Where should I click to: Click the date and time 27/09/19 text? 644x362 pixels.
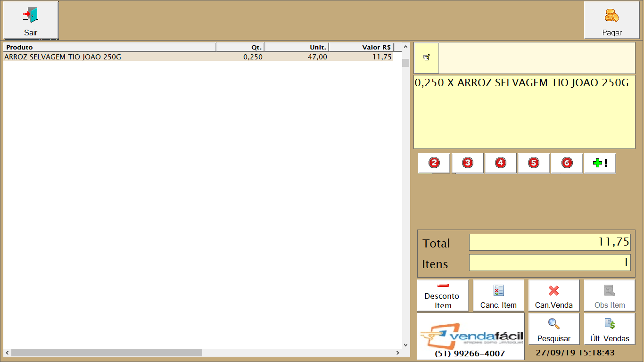(x=575, y=353)
